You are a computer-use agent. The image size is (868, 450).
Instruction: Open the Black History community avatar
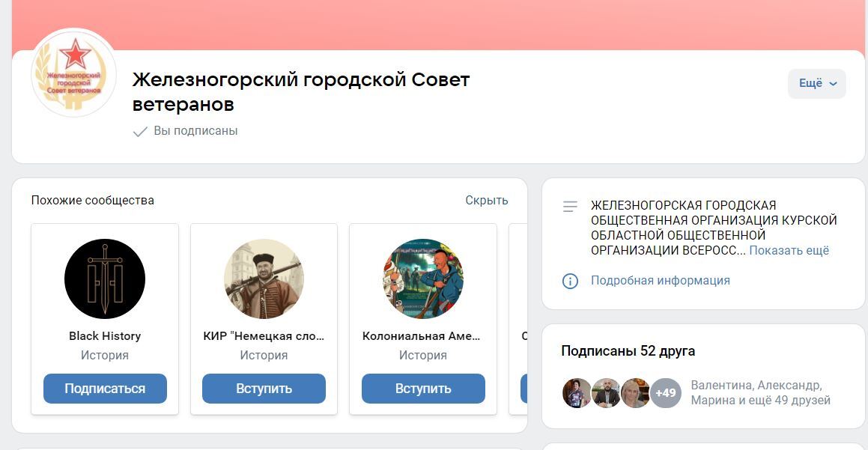[x=105, y=279]
